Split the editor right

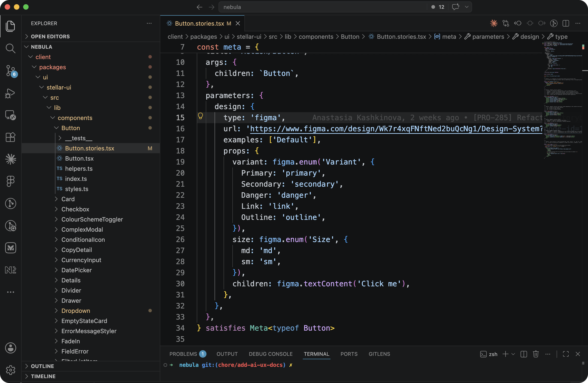coord(566,23)
